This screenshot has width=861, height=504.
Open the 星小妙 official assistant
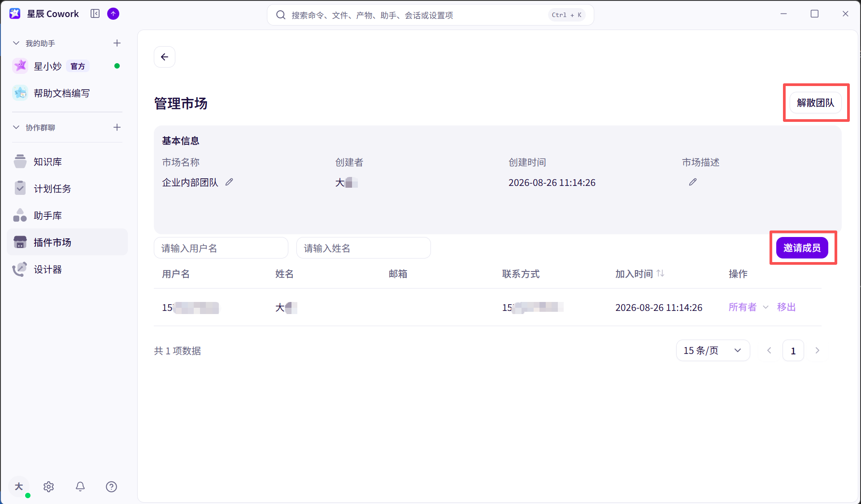tap(67, 66)
